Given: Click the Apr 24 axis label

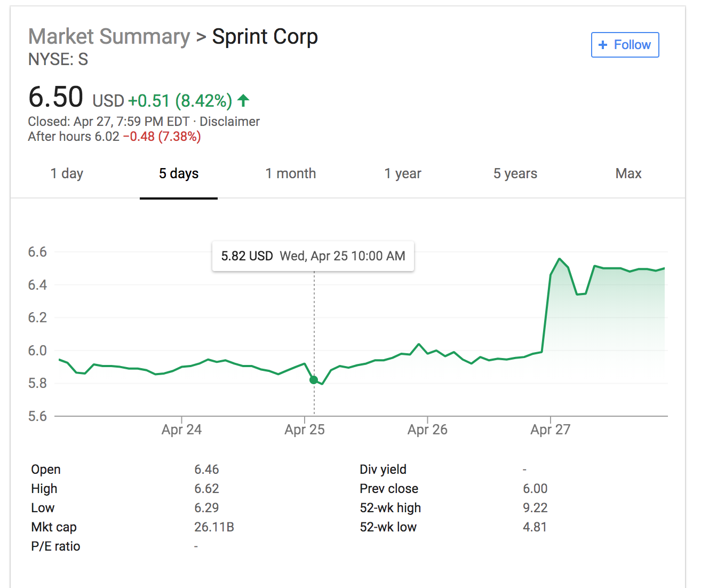Looking at the screenshot, I should pyautogui.click(x=181, y=430).
